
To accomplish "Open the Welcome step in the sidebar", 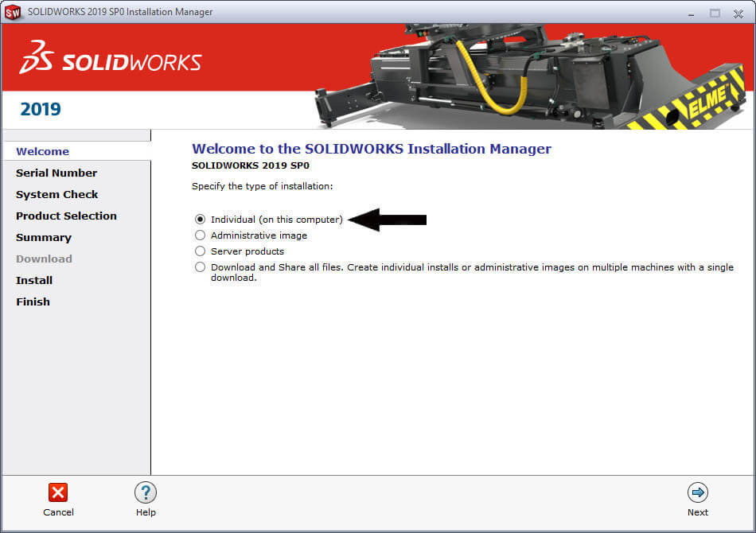I will coord(42,151).
